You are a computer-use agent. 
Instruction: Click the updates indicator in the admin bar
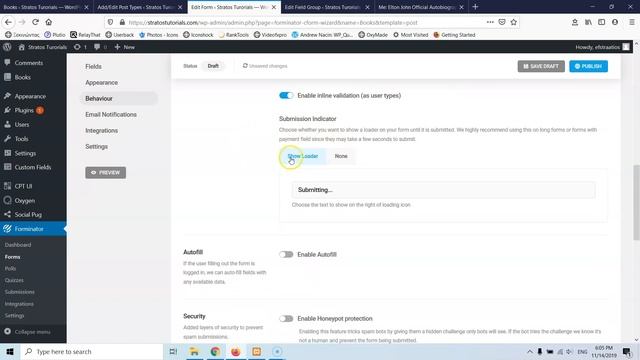[80, 47]
